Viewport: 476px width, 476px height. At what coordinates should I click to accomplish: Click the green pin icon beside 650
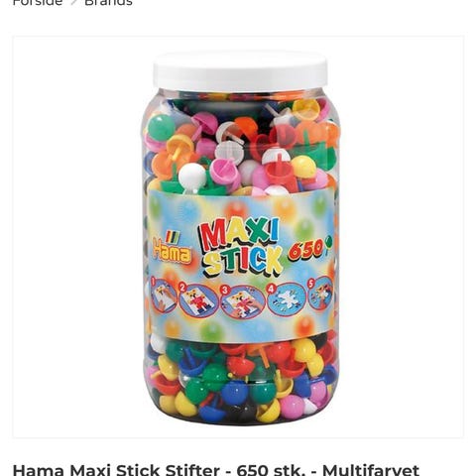tap(328, 244)
